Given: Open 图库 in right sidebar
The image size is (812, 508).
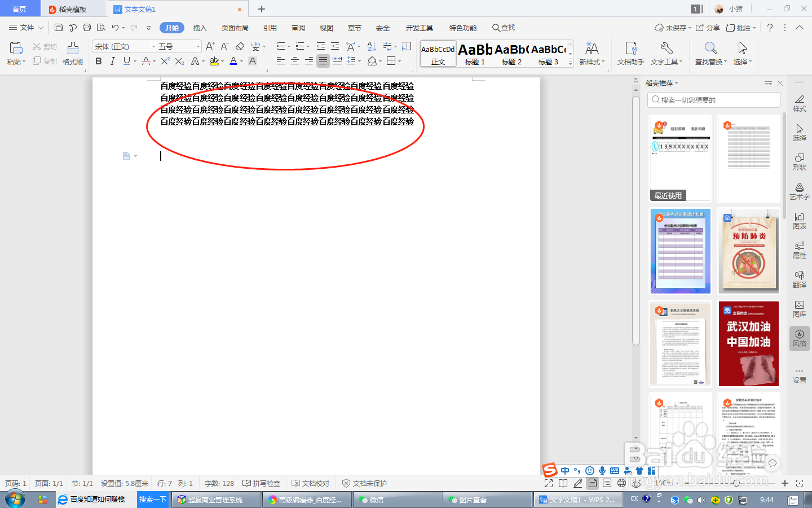Looking at the screenshot, I should tap(800, 309).
